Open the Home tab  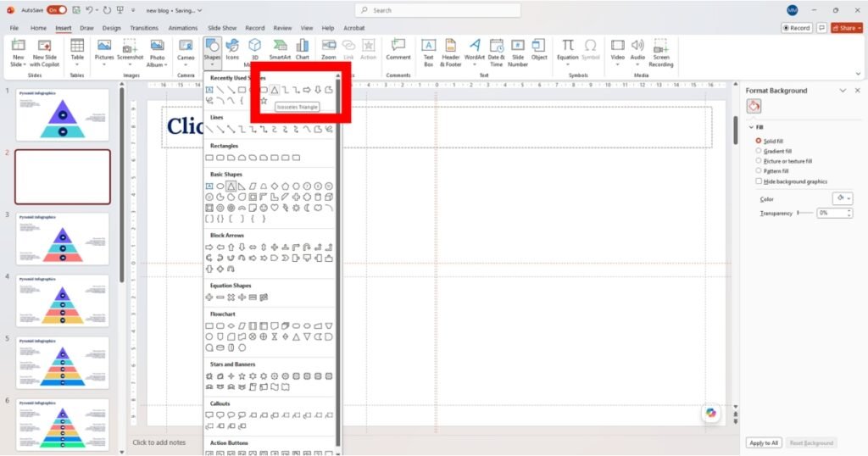pyautogui.click(x=38, y=28)
